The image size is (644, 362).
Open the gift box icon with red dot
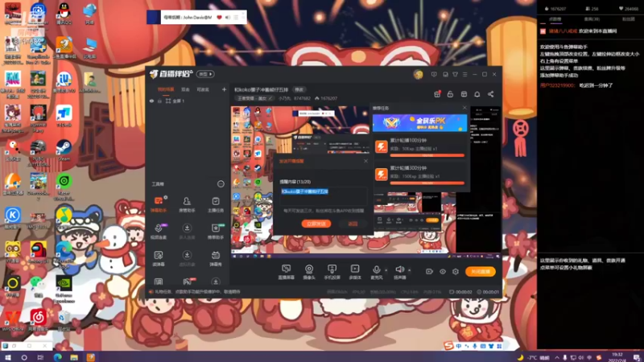(437, 94)
